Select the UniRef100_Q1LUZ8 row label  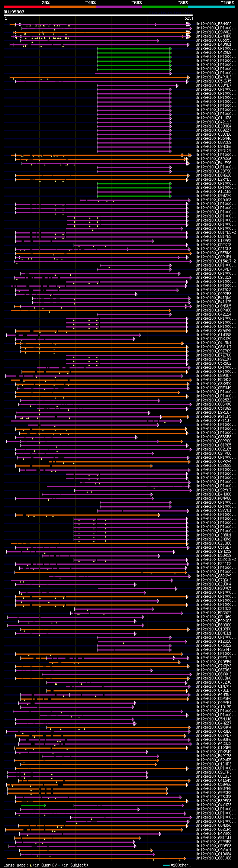tap(213, 118)
